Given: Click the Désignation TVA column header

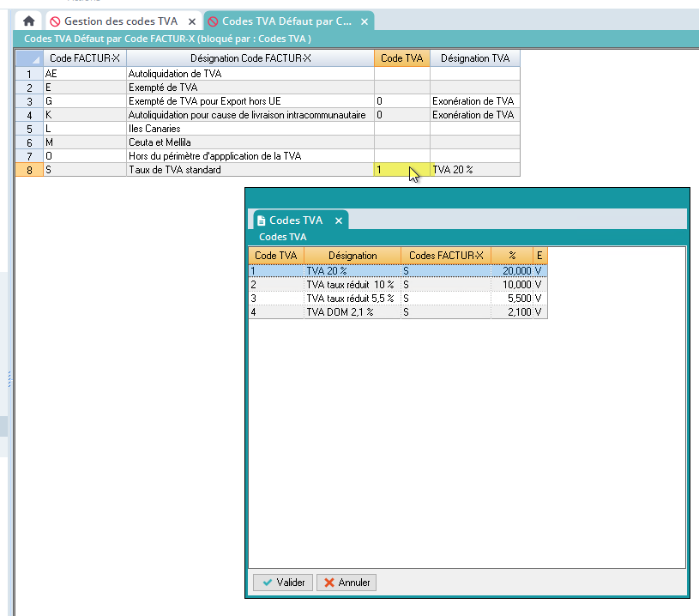Looking at the screenshot, I should [x=474, y=58].
